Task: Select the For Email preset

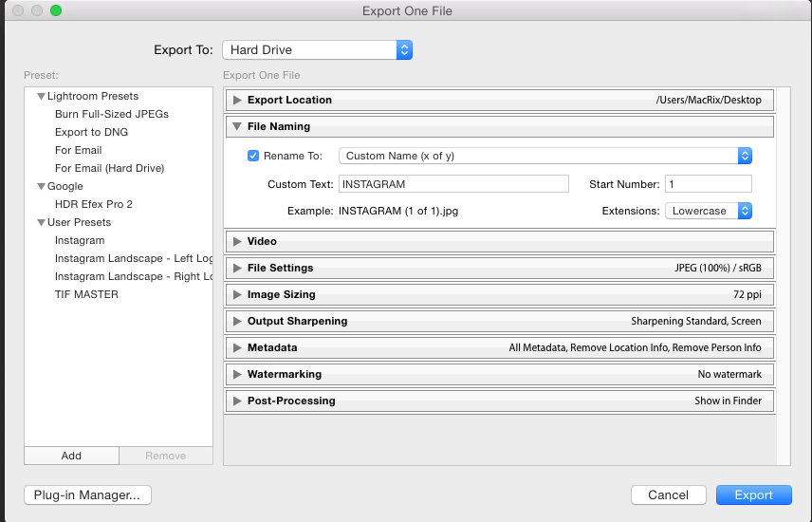Action: (x=78, y=150)
